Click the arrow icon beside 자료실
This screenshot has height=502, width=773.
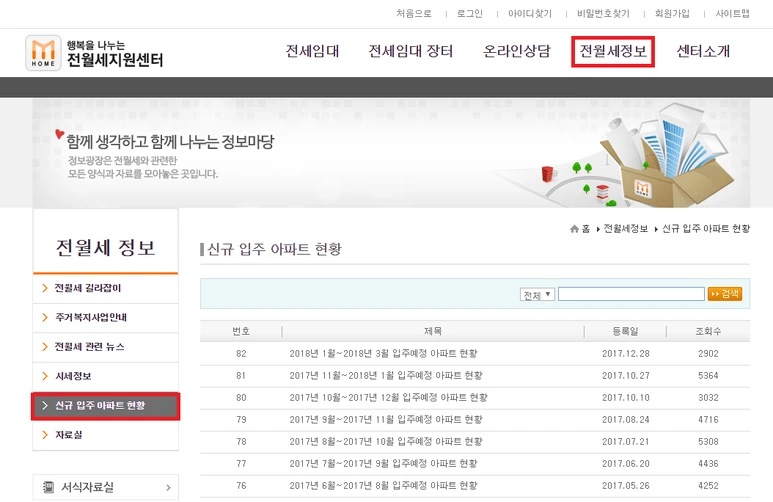click(x=45, y=434)
